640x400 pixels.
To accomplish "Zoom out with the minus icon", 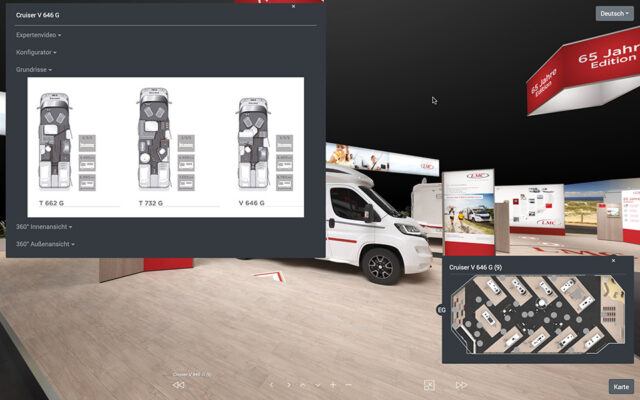I will click(x=348, y=385).
